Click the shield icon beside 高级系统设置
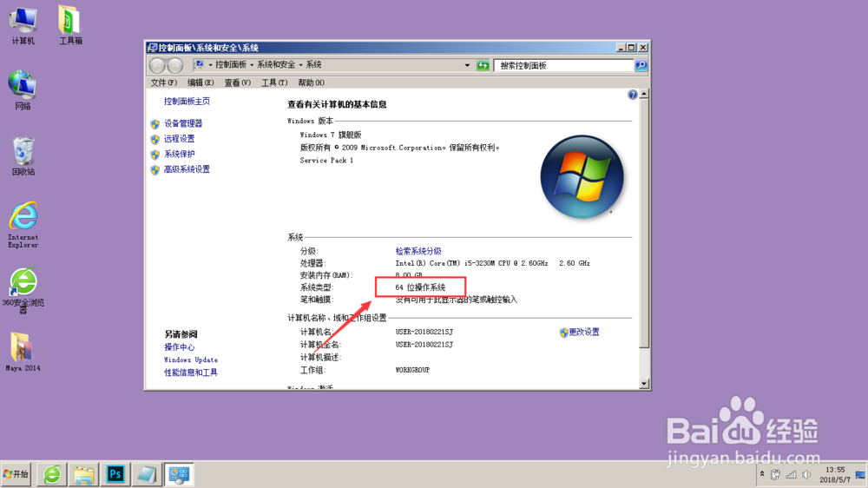Image resolution: width=868 pixels, height=488 pixels. click(x=155, y=169)
